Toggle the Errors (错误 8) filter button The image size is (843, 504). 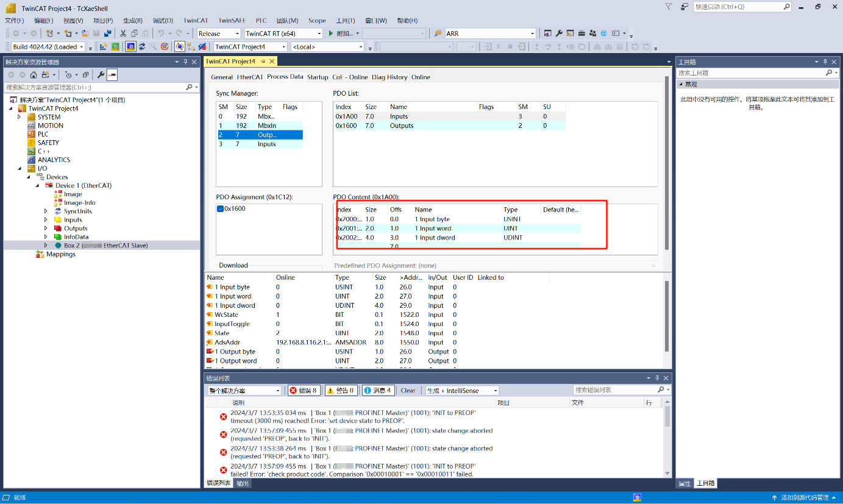pyautogui.click(x=304, y=390)
